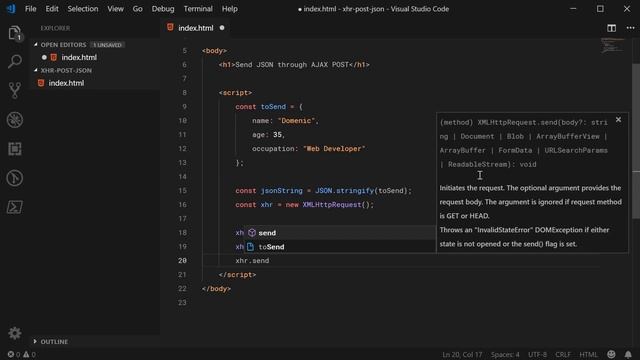Click the file icon beside toSend suggestion
The height and width of the screenshot is (360, 640).
click(250, 247)
